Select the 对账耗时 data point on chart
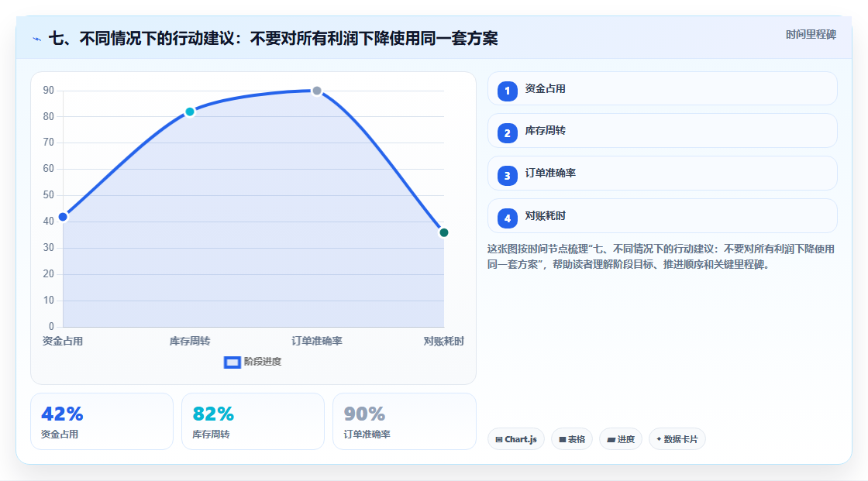 coord(443,232)
